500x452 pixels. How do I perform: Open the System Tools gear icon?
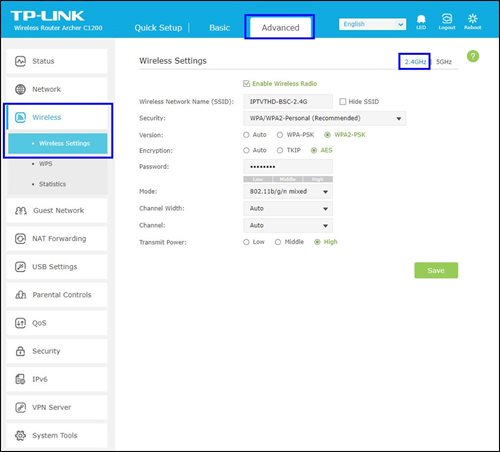click(20, 435)
